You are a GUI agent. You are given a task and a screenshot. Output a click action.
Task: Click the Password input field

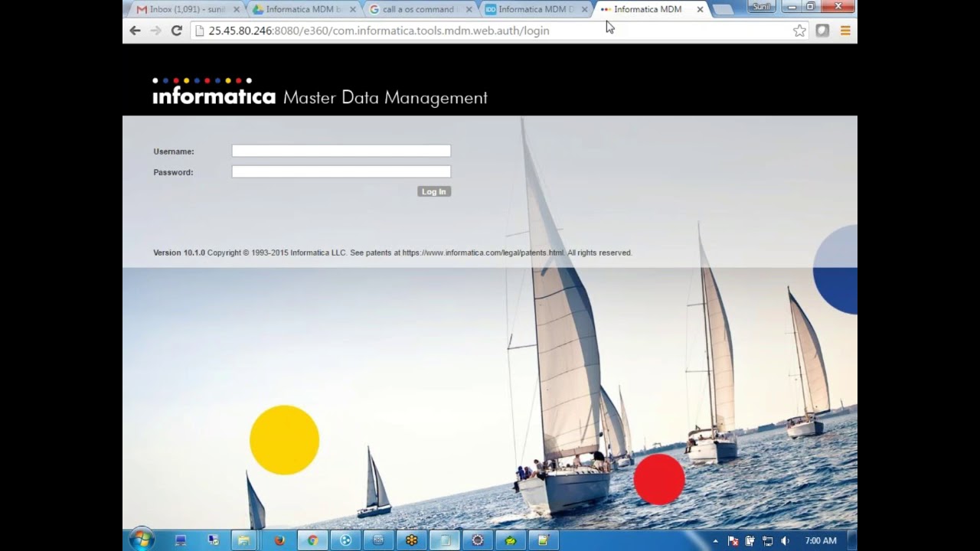[x=341, y=171]
